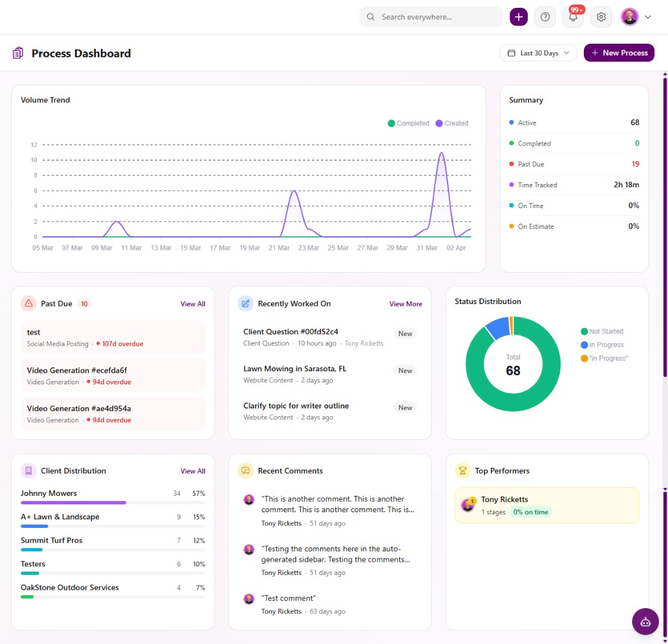Open the settings gear icon
This screenshot has height=644, width=668.
click(601, 17)
